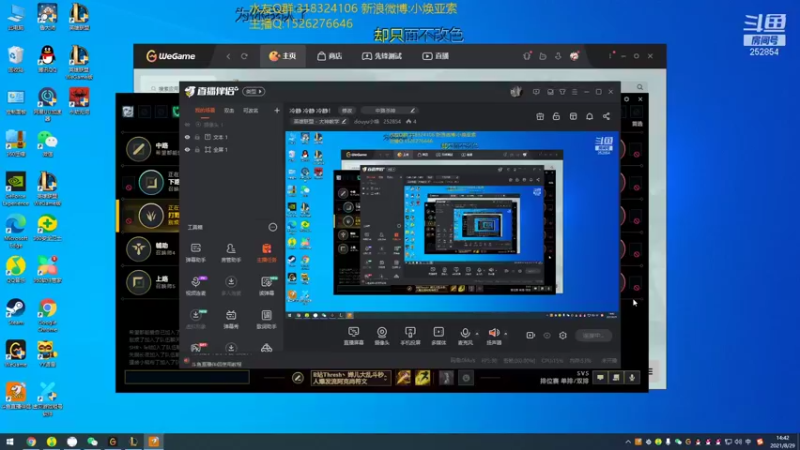The image size is (800, 450).
Task: Open 弹幕秀 tool
Action: coord(231,319)
